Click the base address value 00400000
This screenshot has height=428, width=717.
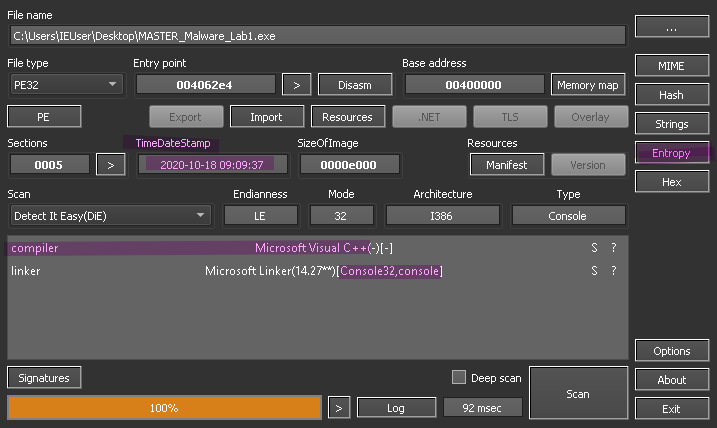474,85
